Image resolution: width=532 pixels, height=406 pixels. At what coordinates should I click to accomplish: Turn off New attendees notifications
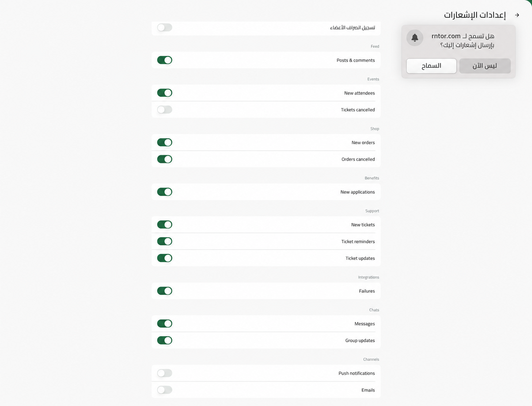165,93
